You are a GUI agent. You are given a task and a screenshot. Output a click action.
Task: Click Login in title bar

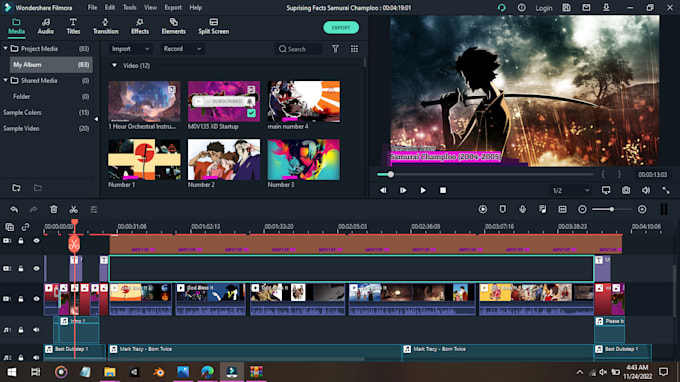(543, 8)
